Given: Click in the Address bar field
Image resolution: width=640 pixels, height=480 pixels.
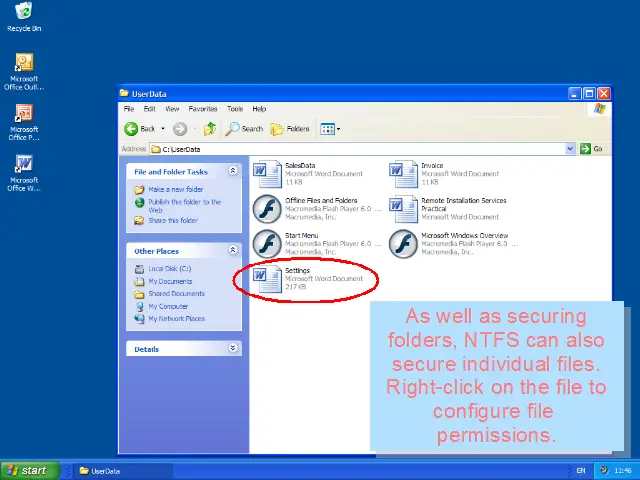Looking at the screenshot, I should [360, 149].
